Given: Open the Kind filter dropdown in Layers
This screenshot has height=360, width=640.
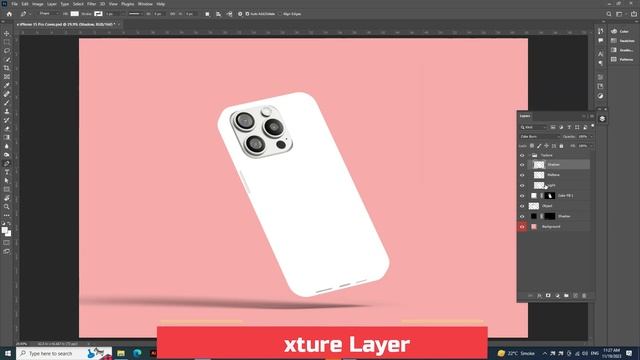Looking at the screenshot, I should click(x=533, y=127).
